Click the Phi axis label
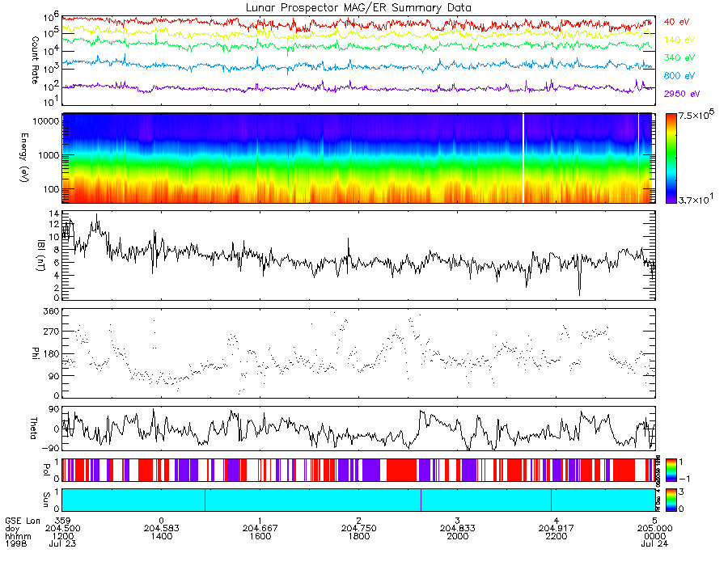Viewport: 728px width, 566px height. (x=35, y=353)
